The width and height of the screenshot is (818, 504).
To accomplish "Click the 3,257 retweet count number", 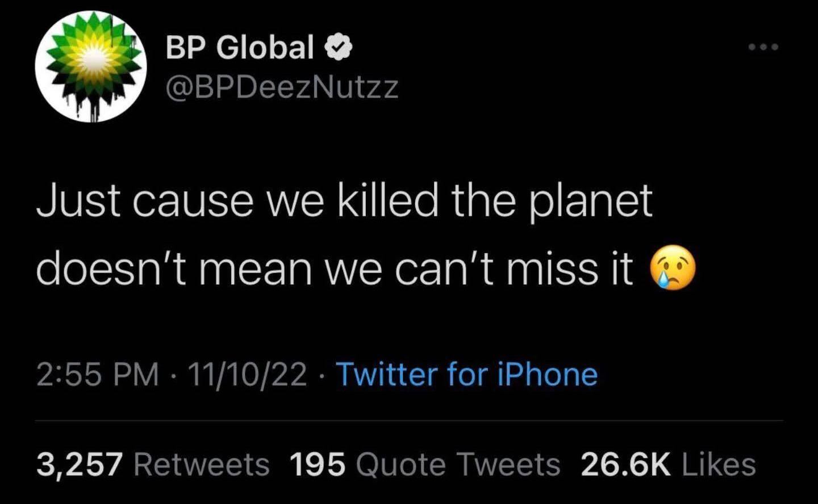I will pos(80,465).
